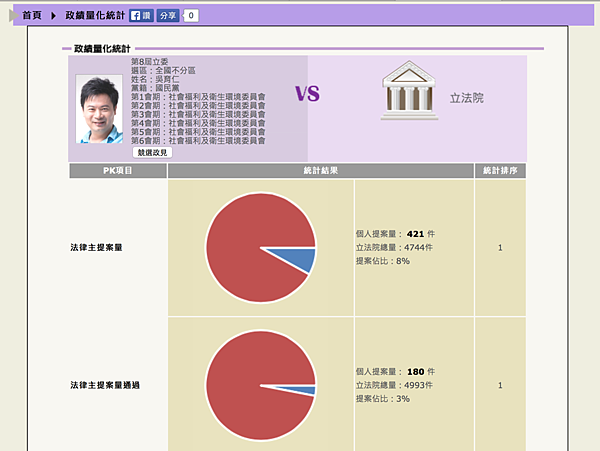Click the black breadcrumb separator arrow

click(x=53, y=16)
